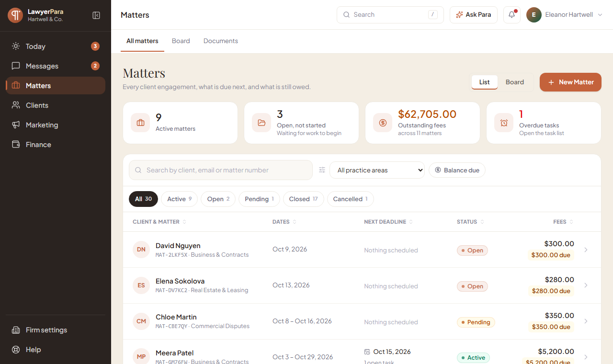
Task: Click the Firm settings building icon
Action: click(16, 330)
